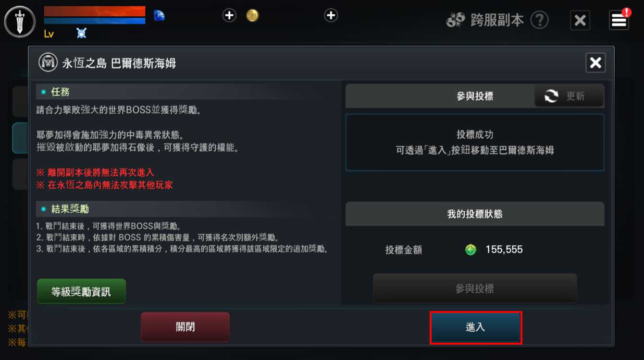The height and width of the screenshot is (360, 644).
Task: Click the greyed 參與投標 bid button
Action: (475, 288)
